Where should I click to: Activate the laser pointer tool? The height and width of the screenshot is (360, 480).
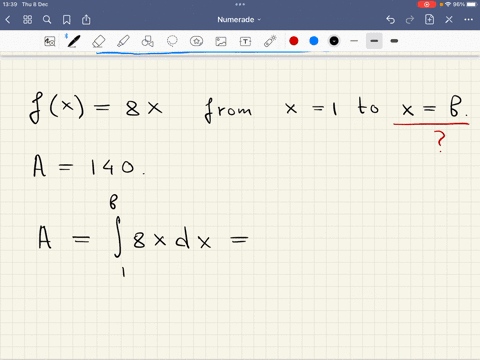270,41
